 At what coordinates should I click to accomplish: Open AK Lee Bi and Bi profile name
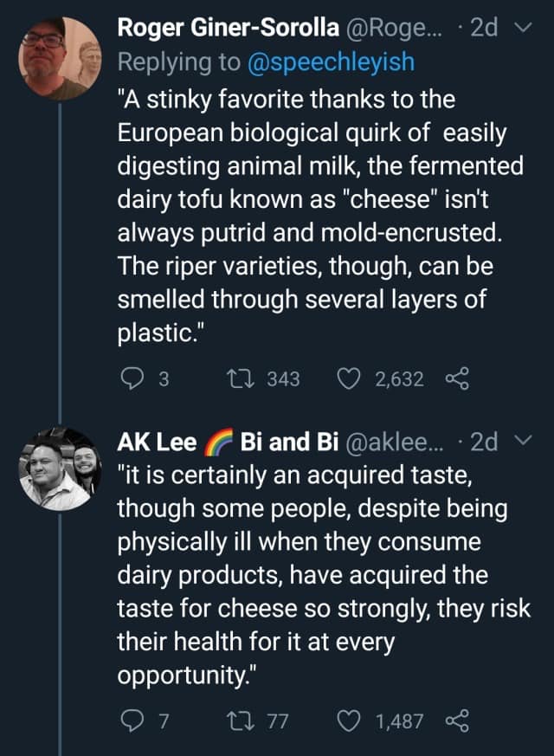(227, 442)
